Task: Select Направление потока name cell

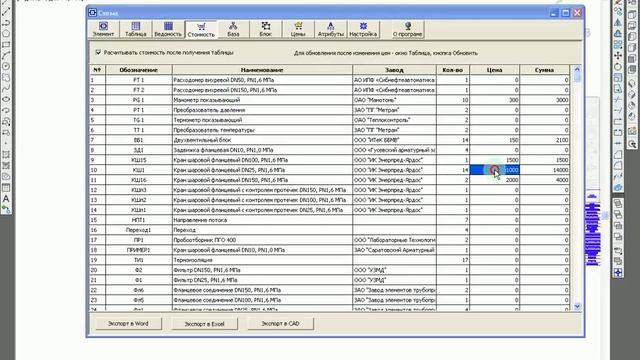Action: click(262, 220)
